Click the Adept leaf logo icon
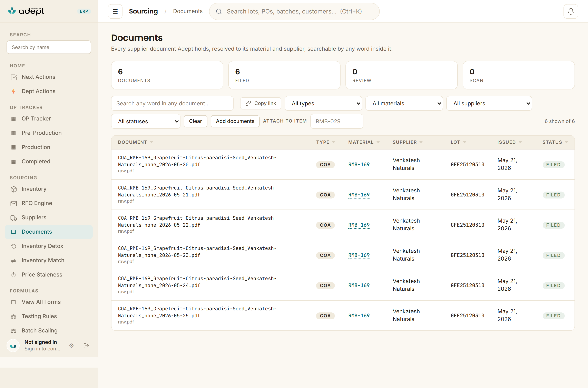 pos(12,11)
